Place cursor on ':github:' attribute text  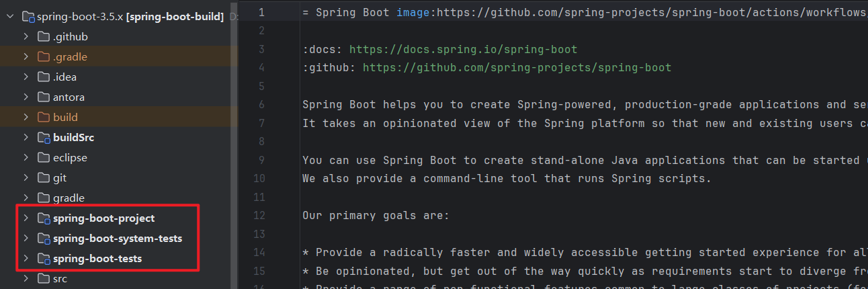(329, 68)
